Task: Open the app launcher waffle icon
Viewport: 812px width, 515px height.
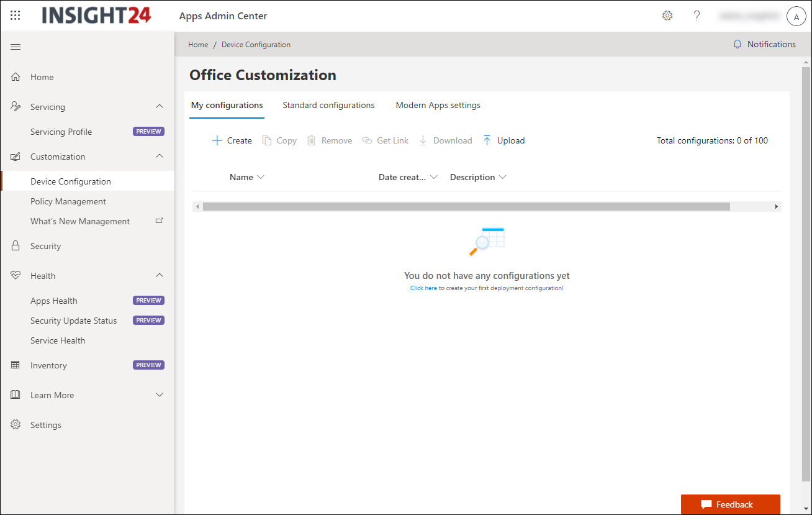Action: pyautogui.click(x=16, y=16)
